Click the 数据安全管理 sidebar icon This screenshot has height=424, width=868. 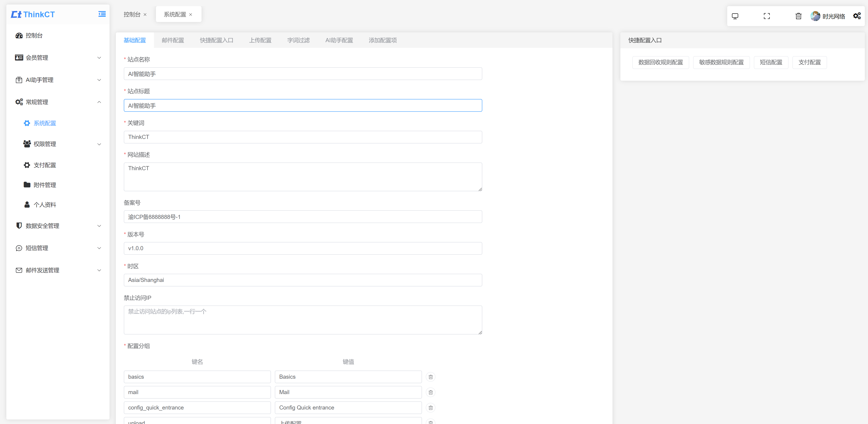(19, 226)
